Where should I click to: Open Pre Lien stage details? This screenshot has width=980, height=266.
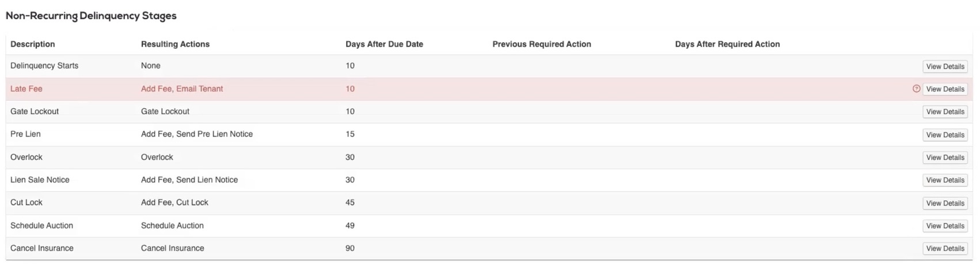point(945,135)
